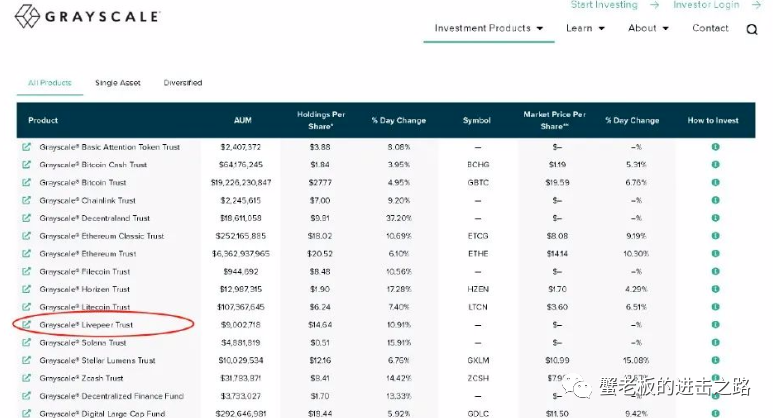
Task: Click external link icon beside Solana Trust
Action: [x=27, y=343]
